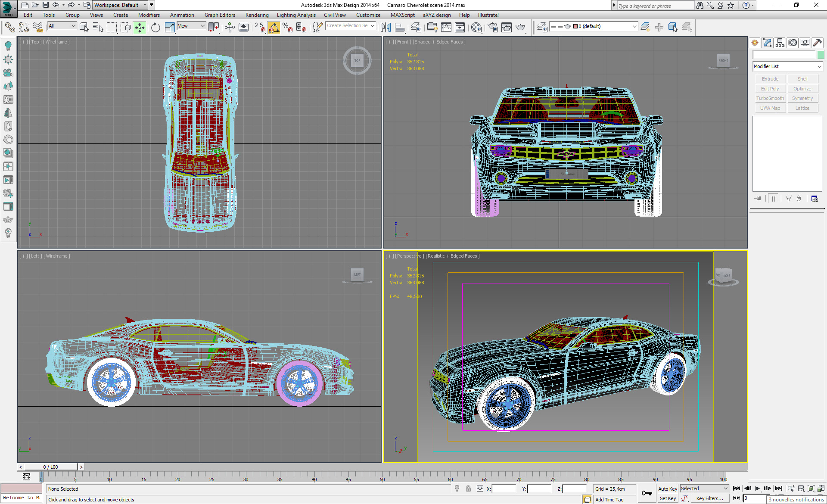Click the UVW Map modifier button

click(770, 108)
